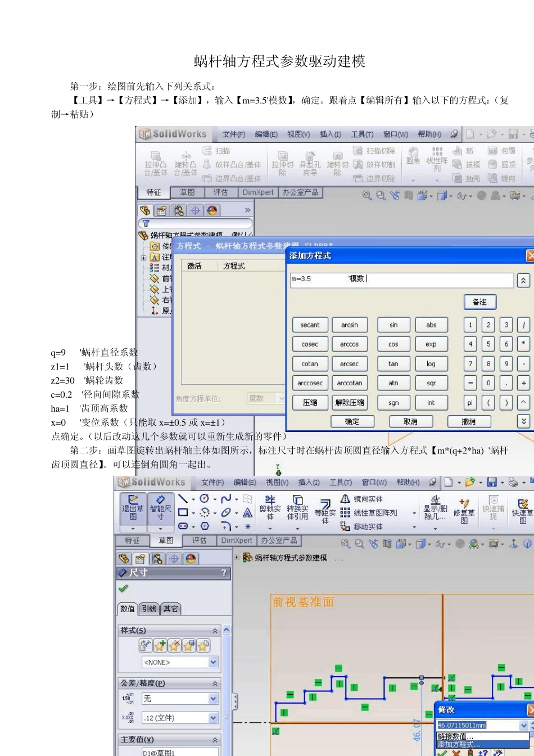Open the FeatureManager design tree tab icon
This screenshot has height=756, width=534.
point(145,210)
